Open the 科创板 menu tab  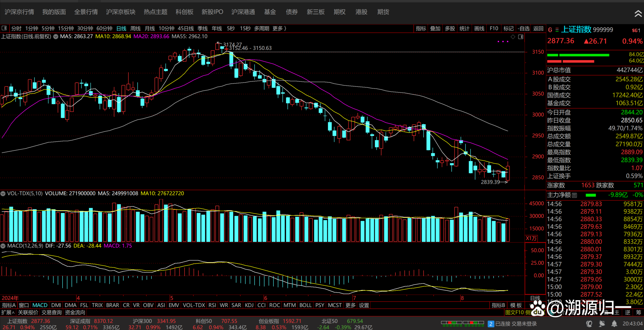tap(184, 12)
